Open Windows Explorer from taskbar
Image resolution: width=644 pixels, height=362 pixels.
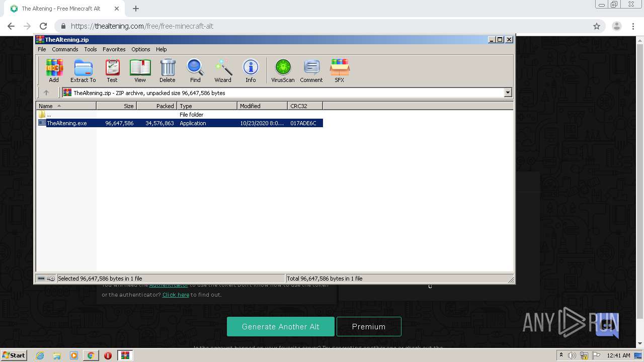[x=57, y=355]
